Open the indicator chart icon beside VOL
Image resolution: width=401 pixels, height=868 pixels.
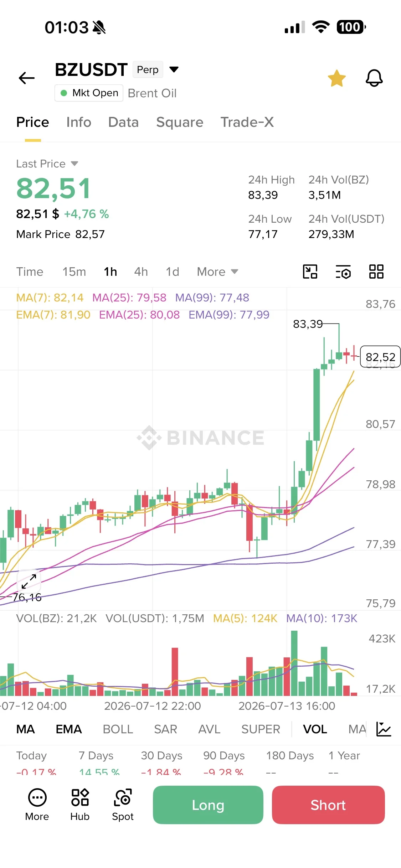coord(384,729)
